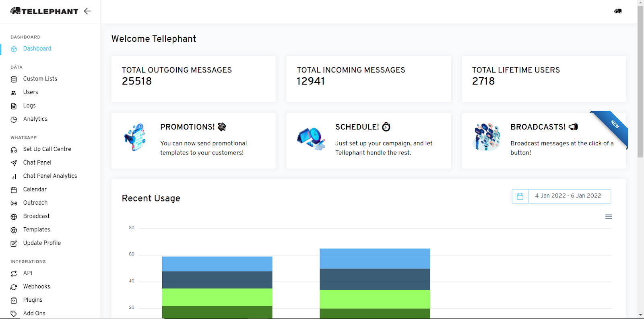Click the Users people icon
The height and width of the screenshot is (319, 644).
point(14,93)
